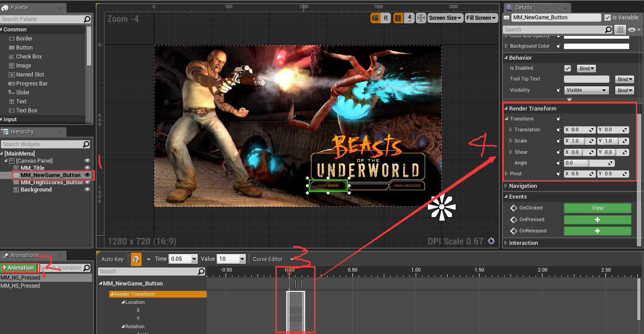
Task: Click magnifier icon in sequencer track search
Action: coord(201,272)
